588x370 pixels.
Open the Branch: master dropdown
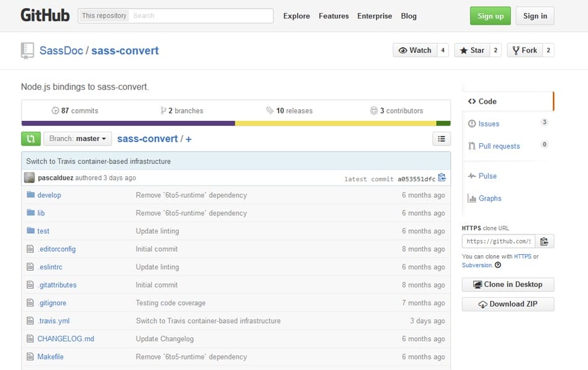77,139
